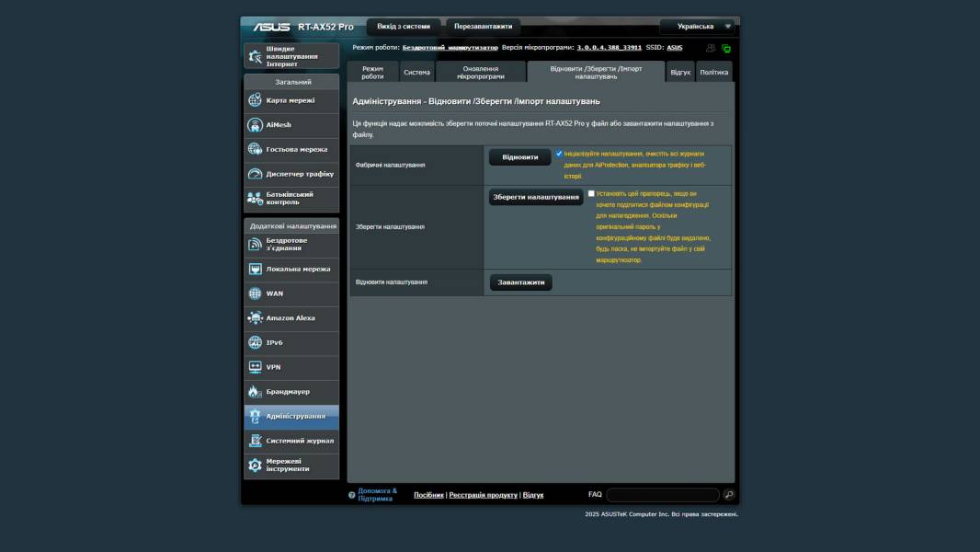Click the FAQ search magnifier icon
This screenshot has height=552, width=980.
click(729, 495)
